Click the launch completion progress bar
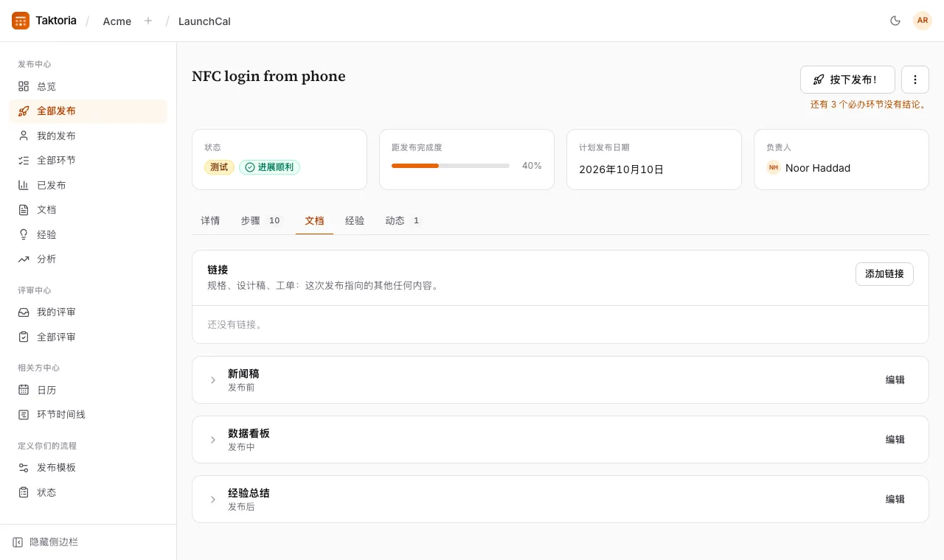944x560 pixels. (451, 166)
